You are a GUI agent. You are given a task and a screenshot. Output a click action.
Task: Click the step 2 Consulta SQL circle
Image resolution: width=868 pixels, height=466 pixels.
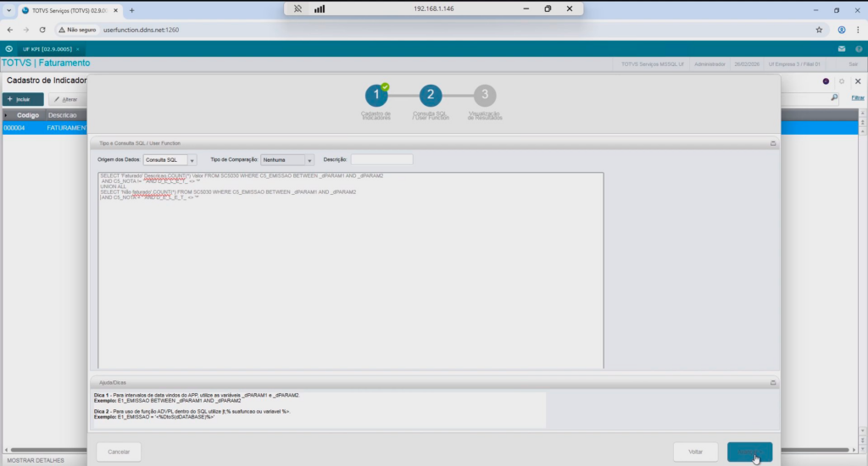pos(431,96)
